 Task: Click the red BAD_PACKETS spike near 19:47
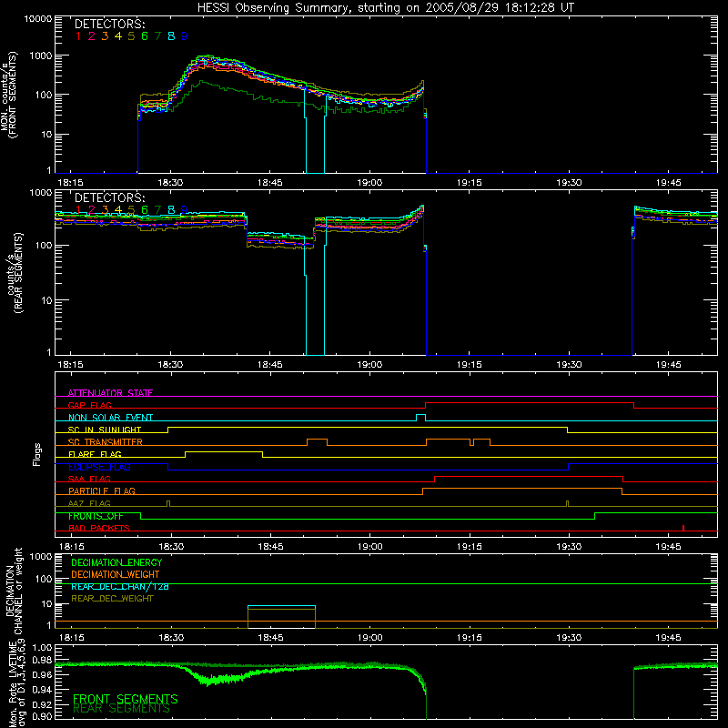683,528
